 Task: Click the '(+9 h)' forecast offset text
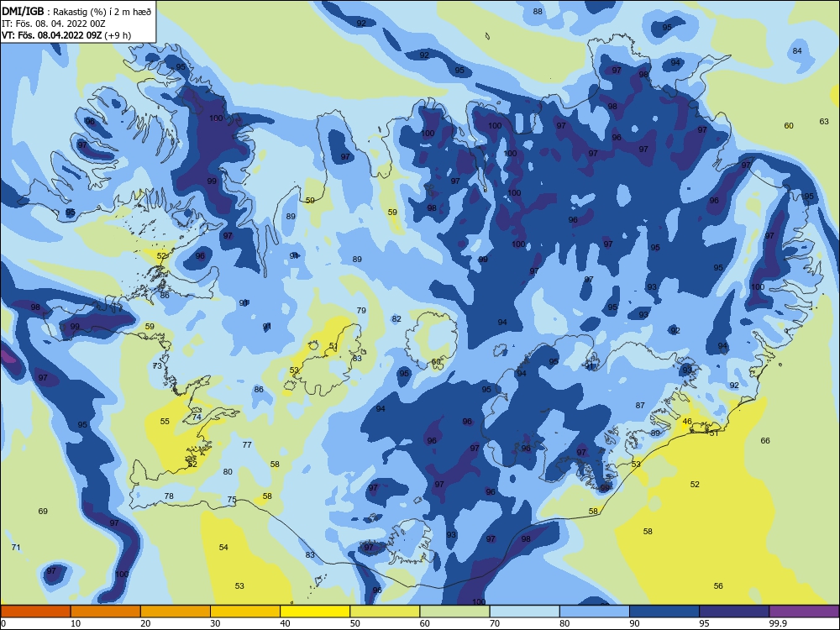[119, 35]
